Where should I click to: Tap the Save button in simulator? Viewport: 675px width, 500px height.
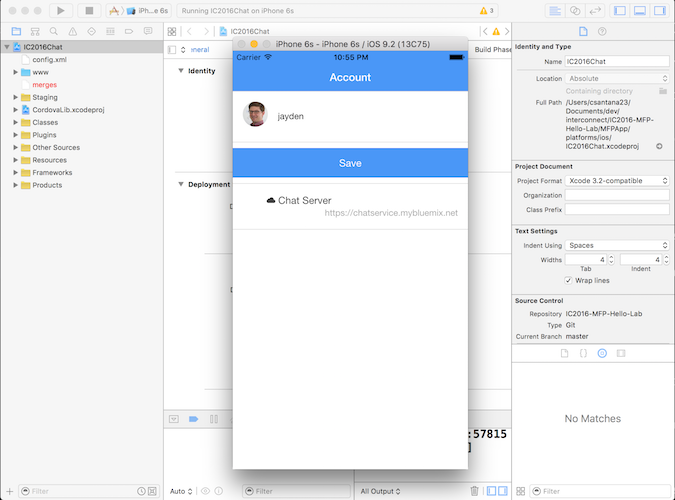point(350,163)
